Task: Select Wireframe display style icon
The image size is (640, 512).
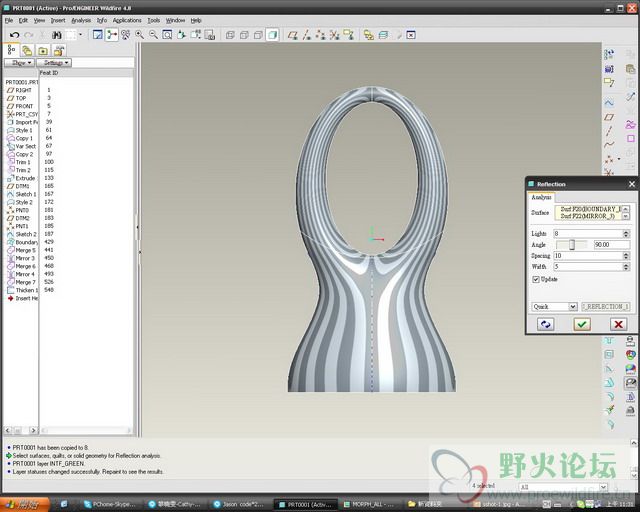Action: pos(230,35)
